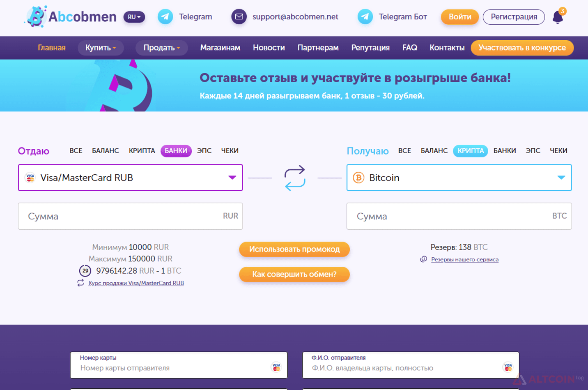Select ВСЕ filter under Отдаю
Screen dimensions: 588x390
click(x=76, y=151)
